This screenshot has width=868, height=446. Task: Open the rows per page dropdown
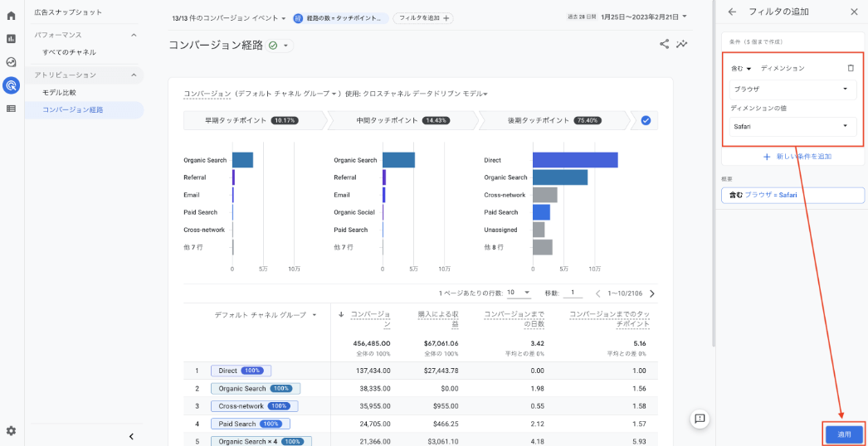coord(519,292)
